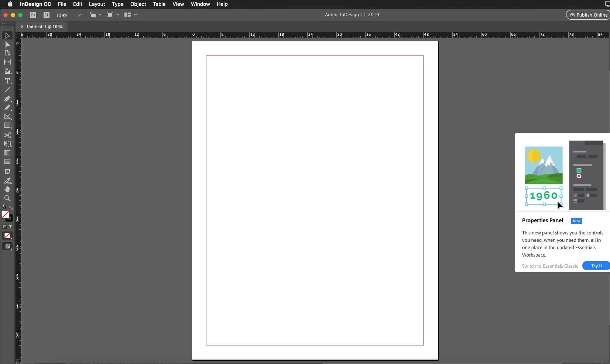The width and height of the screenshot is (610, 364).
Task: Expand the View Options dropdown arrow
Action: tap(100, 15)
